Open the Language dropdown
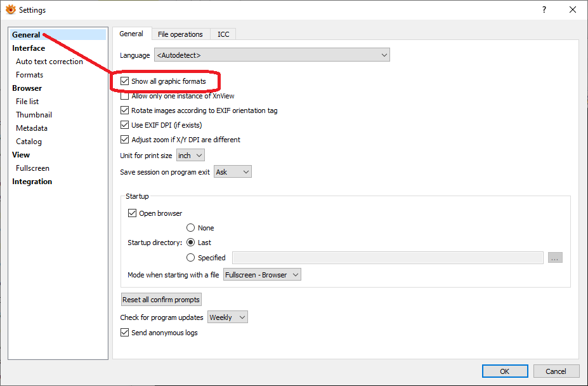Image resolution: width=588 pixels, height=386 pixels. point(272,55)
